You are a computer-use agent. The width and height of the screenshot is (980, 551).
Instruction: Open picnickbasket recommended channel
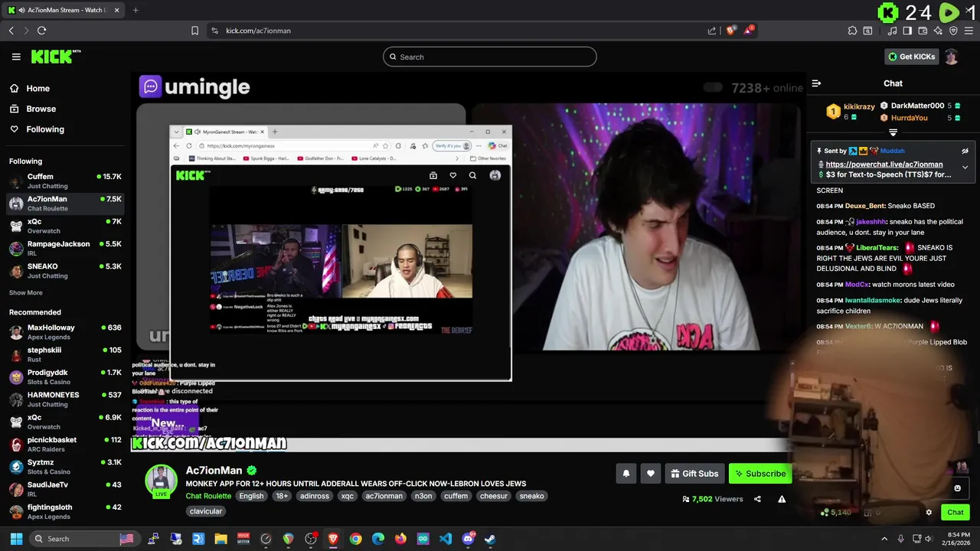[x=65, y=444]
